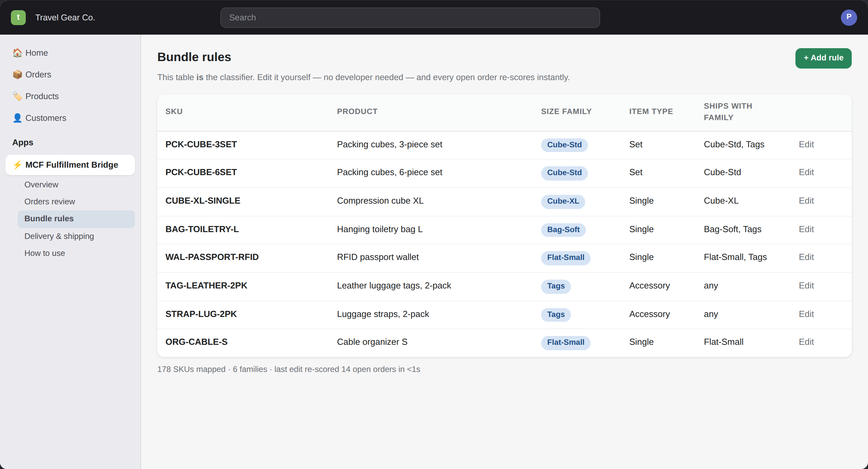Edit the CUBE-XL-SINGLE rule
868x469 pixels.
806,201
